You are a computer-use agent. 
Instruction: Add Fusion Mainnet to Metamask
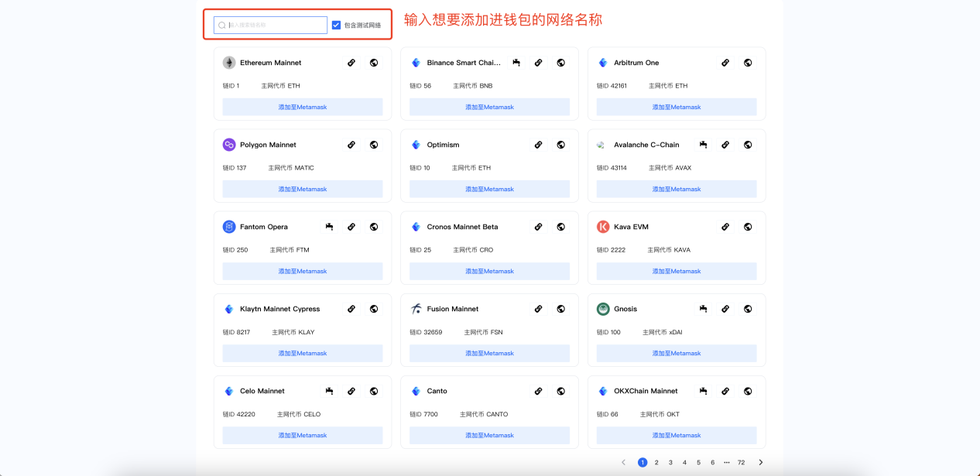489,353
